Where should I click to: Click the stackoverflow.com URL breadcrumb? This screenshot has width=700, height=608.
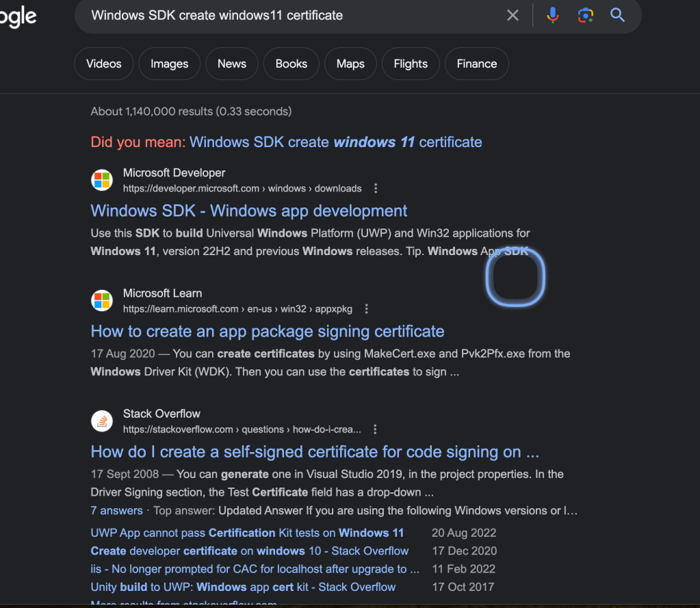[242, 429]
